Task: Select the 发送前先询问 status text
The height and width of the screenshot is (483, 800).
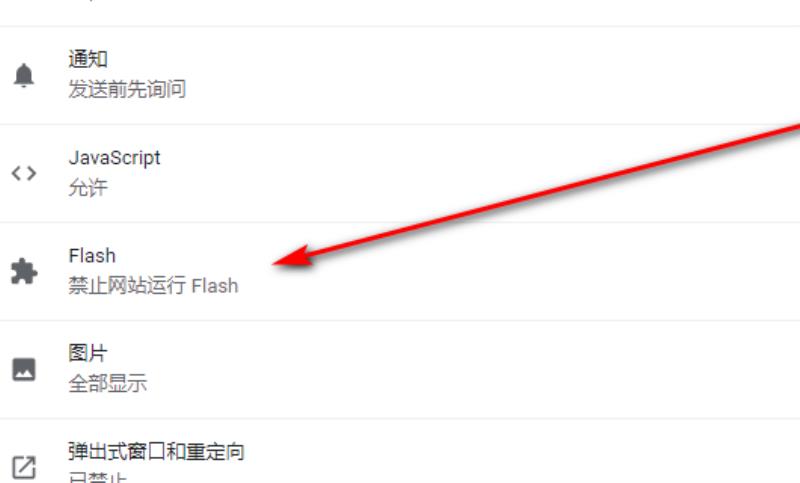Action: (x=127, y=89)
